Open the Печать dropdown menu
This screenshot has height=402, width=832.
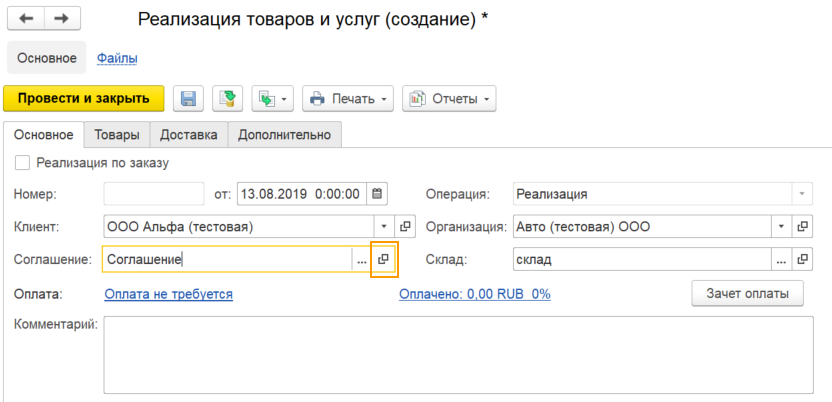coord(348,99)
